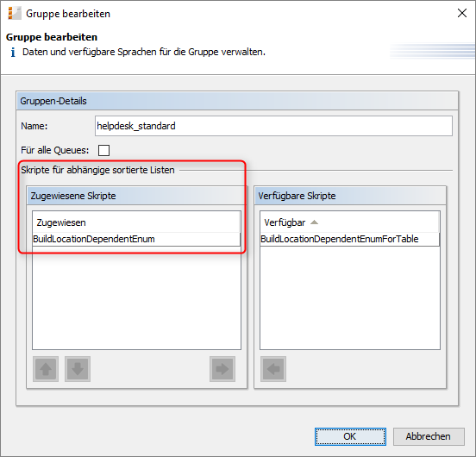Sort by the Verfügbar column header

pyautogui.click(x=349, y=222)
